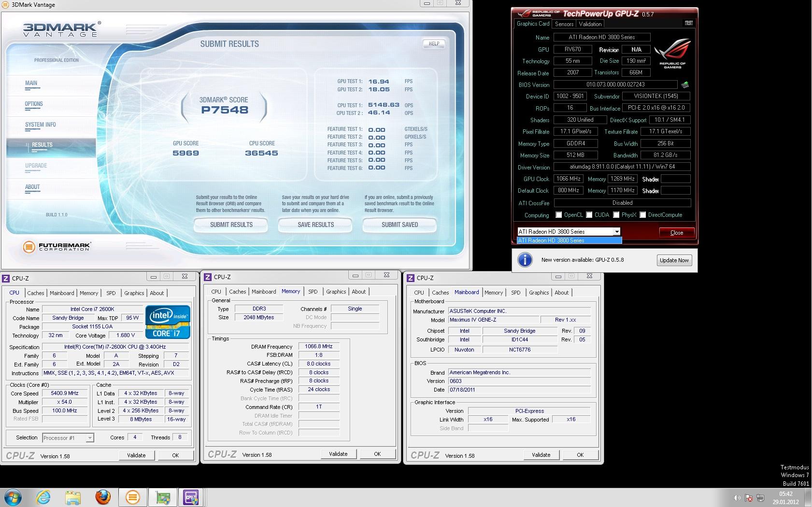This screenshot has width=812, height=507.
Task: Click the HELP button in 3DMark
Action: click(434, 43)
